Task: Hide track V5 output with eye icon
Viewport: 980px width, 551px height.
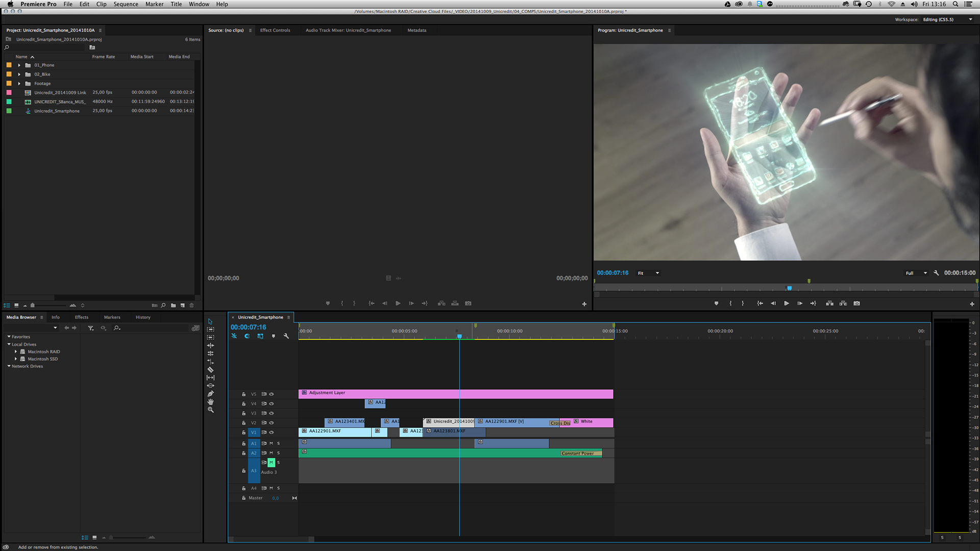Action: [272, 394]
